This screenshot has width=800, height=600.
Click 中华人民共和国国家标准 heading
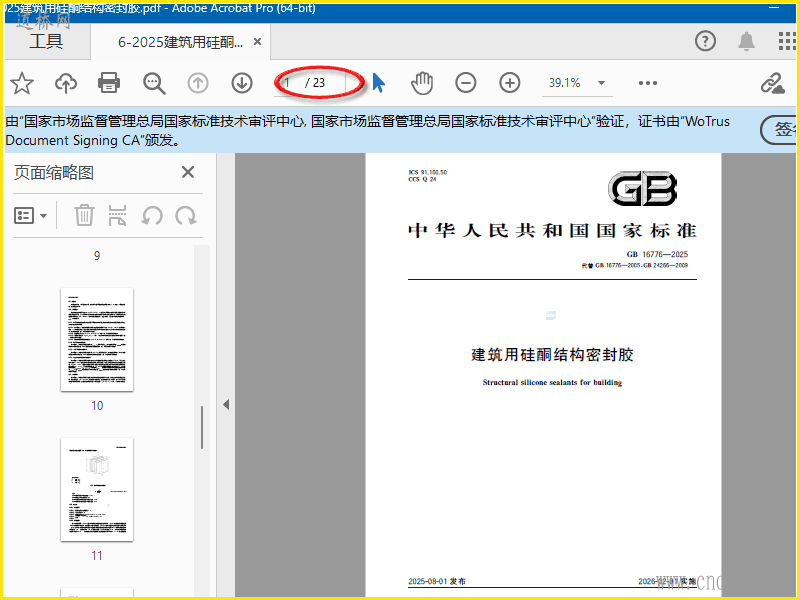point(552,231)
